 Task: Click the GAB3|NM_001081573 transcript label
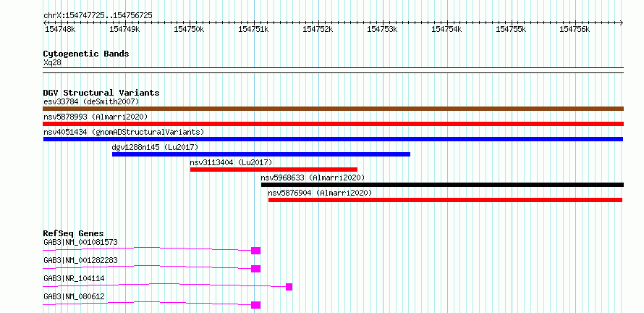tap(80, 242)
